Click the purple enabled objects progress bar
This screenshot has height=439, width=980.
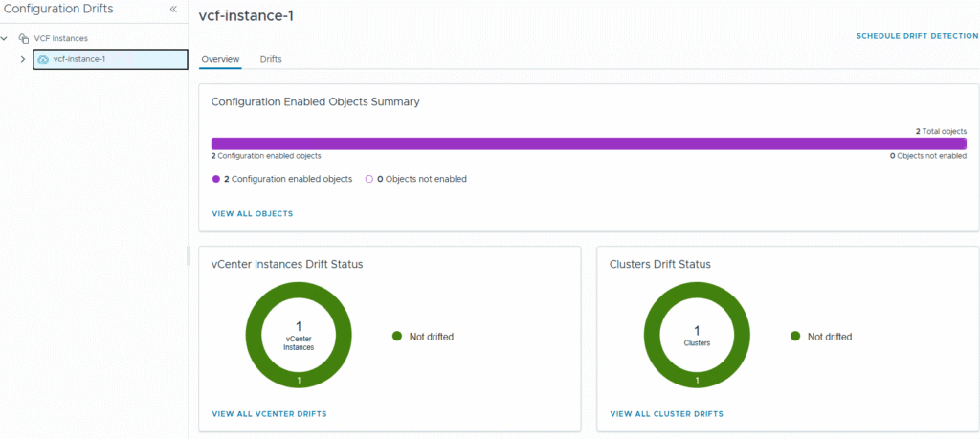(x=588, y=143)
